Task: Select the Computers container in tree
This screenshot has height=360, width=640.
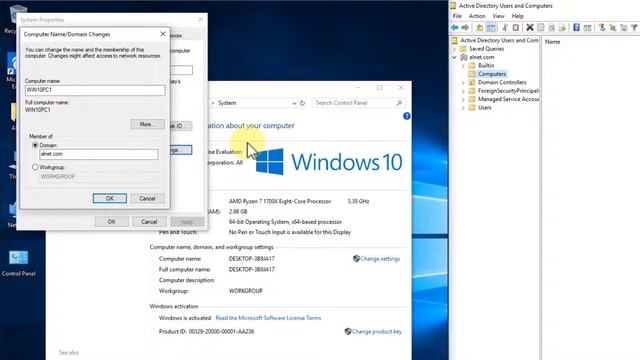Action: [492, 74]
